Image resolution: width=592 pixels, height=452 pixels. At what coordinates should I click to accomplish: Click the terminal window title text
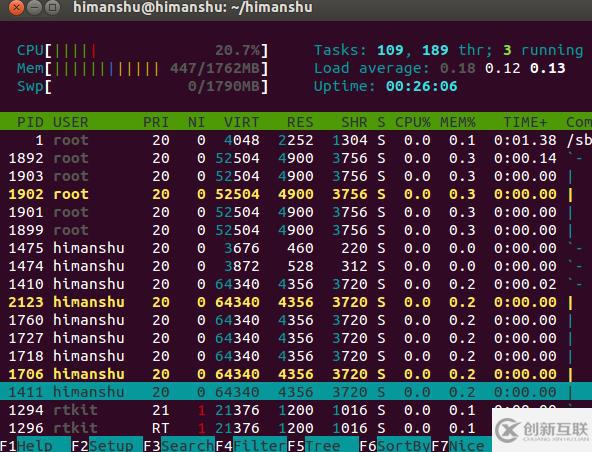(x=193, y=7)
